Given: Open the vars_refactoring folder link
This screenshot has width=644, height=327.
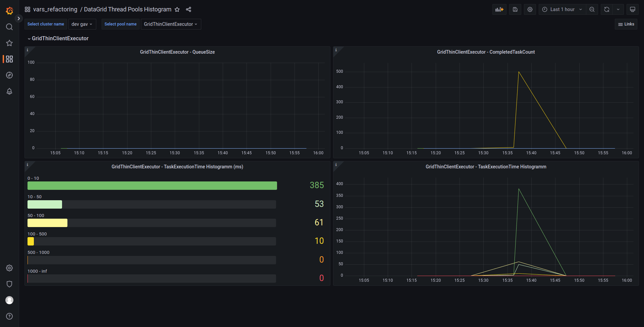Looking at the screenshot, I should point(55,9).
